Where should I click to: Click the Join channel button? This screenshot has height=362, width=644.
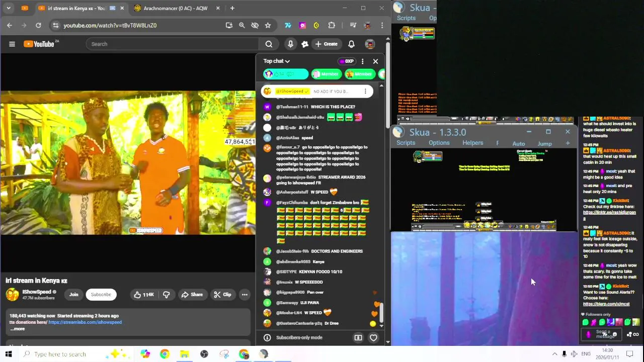pos(74,295)
